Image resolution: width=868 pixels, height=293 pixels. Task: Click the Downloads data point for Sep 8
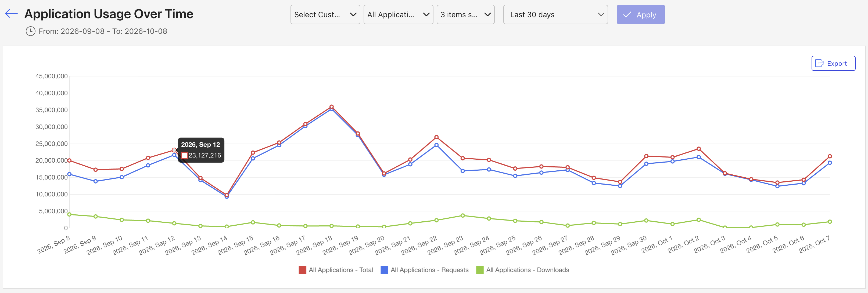69,214
